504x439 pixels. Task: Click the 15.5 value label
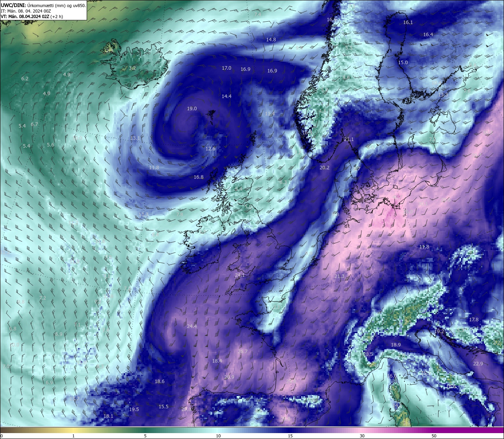tap(163, 407)
